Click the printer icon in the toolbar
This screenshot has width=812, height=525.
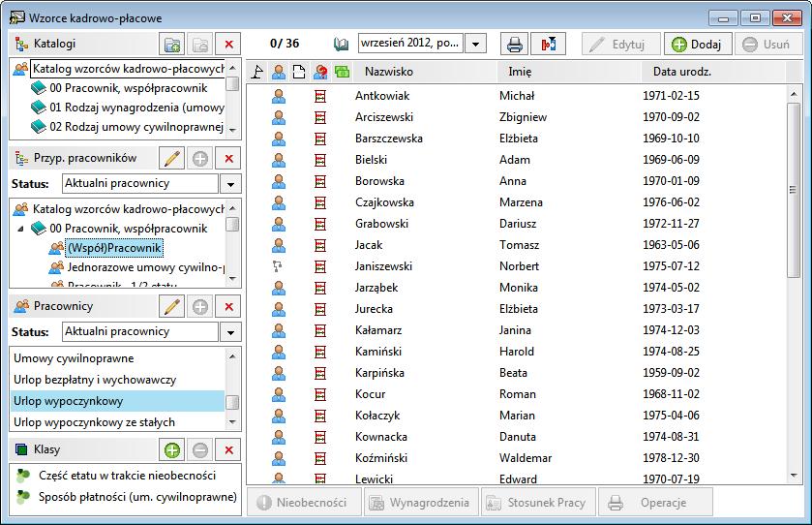(x=514, y=44)
